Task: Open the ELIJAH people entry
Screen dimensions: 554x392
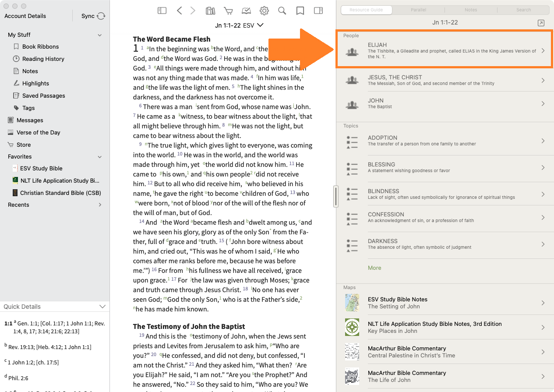Action: pyautogui.click(x=444, y=51)
